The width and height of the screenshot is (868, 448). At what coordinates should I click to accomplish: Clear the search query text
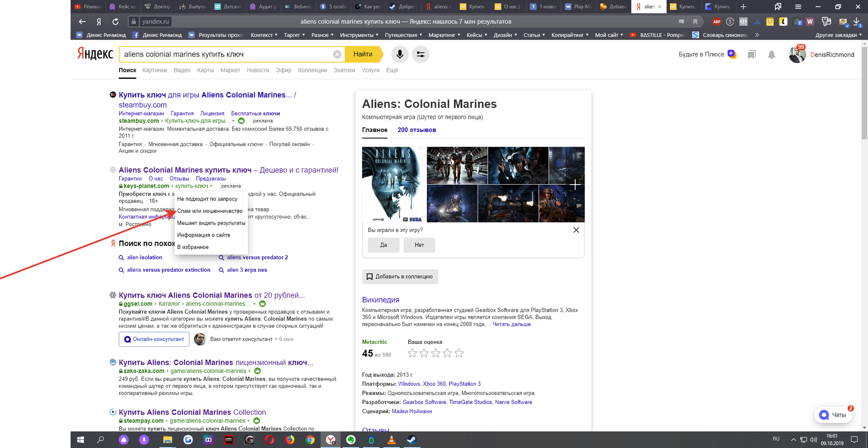pos(337,54)
